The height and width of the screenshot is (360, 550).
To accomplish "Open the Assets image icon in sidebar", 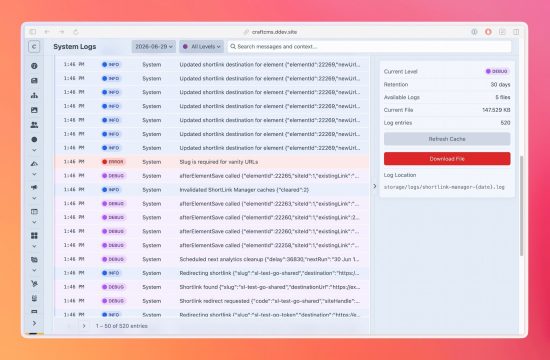I will (34, 110).
